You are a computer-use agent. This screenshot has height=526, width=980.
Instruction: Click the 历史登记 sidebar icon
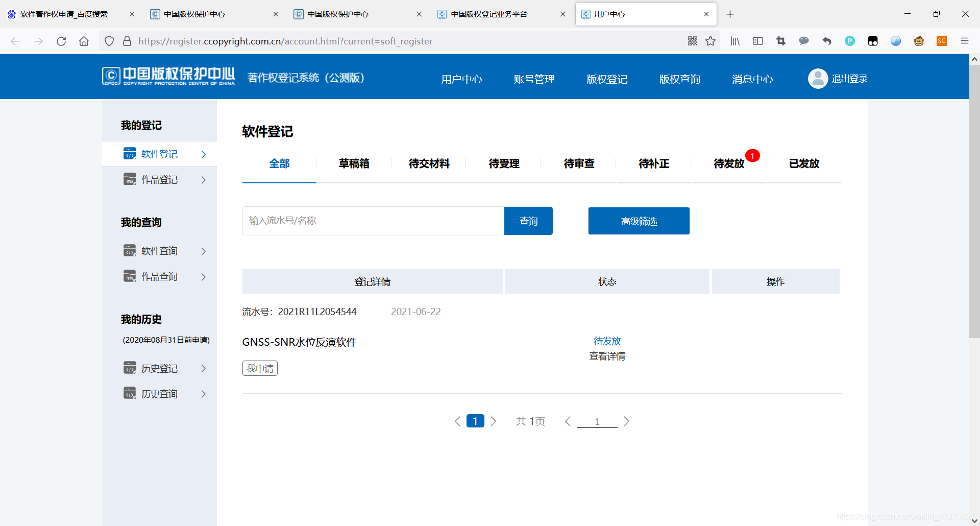(130, 368)
